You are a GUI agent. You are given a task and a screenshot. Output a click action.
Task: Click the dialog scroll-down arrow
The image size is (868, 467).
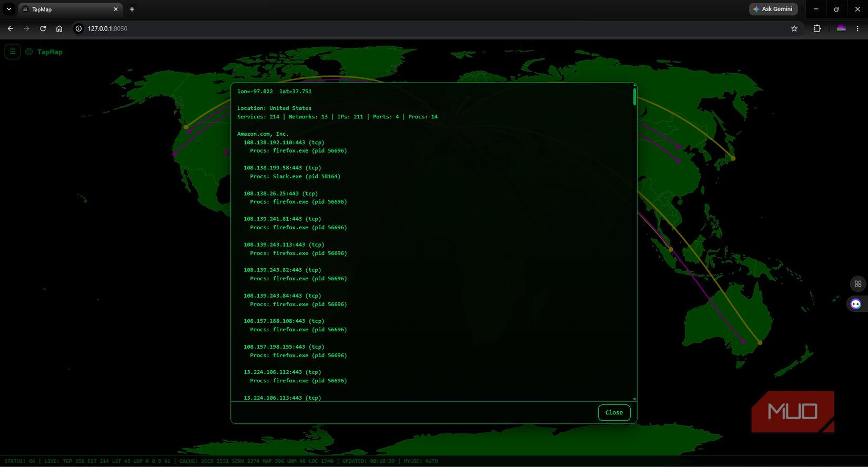(635, 399)
